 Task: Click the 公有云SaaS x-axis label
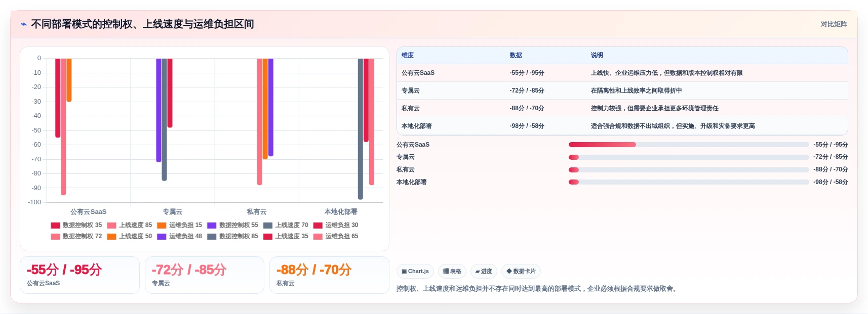pyautogui.click(x=88, y=212)
